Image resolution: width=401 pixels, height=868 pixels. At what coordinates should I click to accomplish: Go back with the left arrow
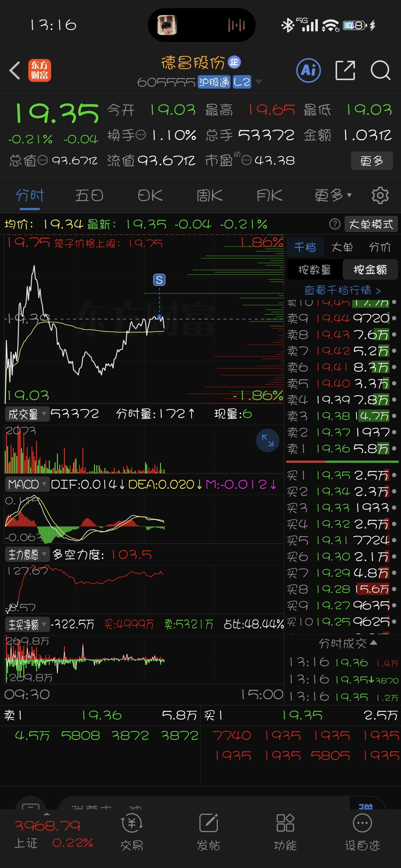click(15, 70)
